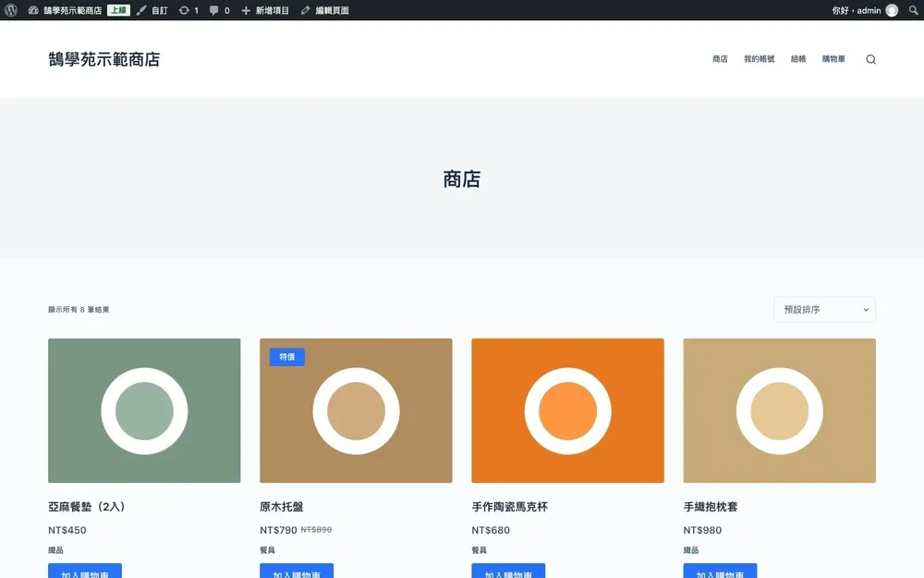Open the admin bar search magnifier
Image resolution: width=924 pixels, height=578 pixels.
914,10
